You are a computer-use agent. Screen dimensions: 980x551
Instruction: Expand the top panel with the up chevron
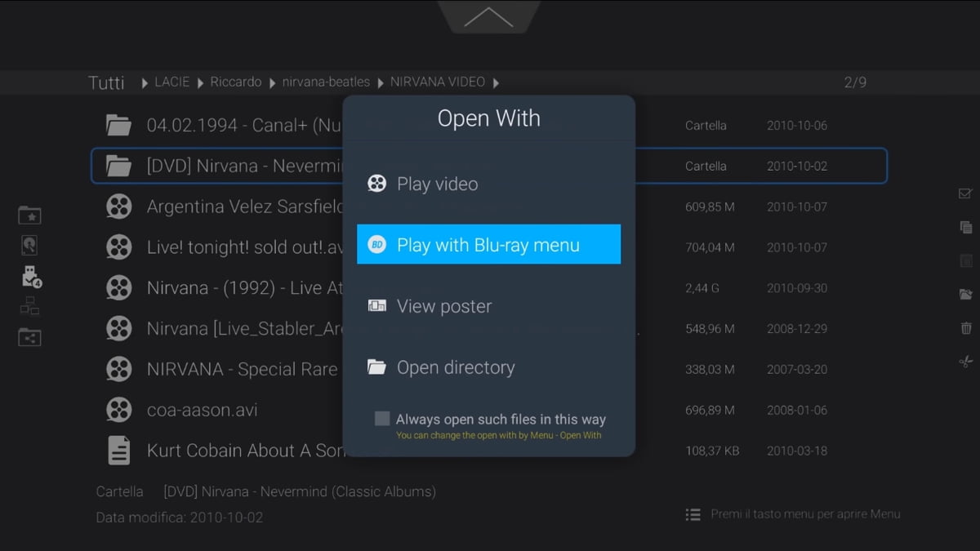point(488,17)
